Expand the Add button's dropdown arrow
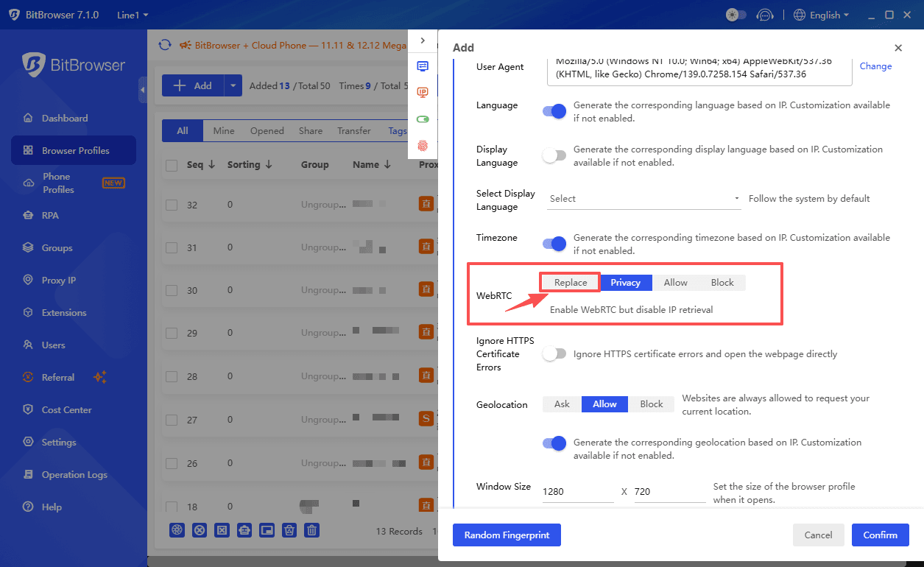924x567 pixels. pos(233,85)
